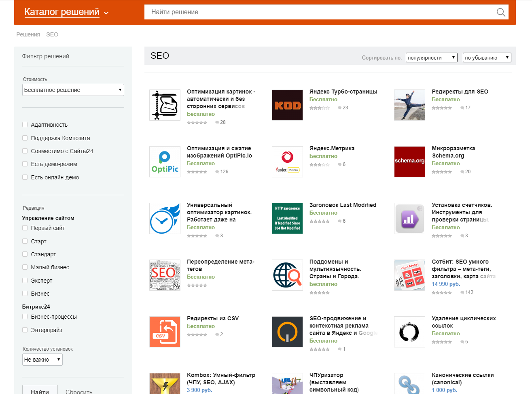This screenshot has width=532, height=394.
Task: Open the Редиректы для SEO jumping man thumbnail
Action: pos(409,105)
